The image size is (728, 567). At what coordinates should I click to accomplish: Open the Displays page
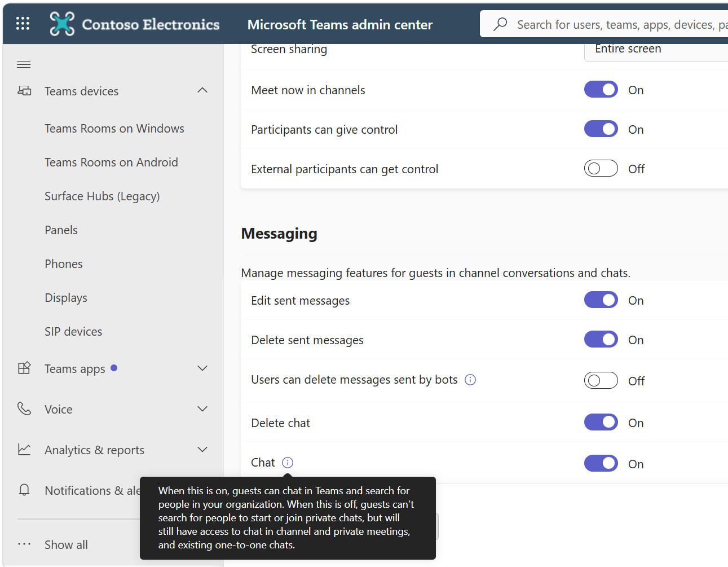tap(66, 298)
